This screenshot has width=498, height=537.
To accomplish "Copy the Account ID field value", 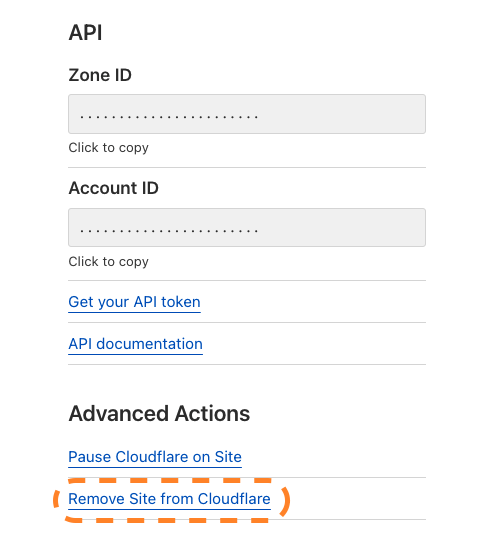I will point(247,227).
